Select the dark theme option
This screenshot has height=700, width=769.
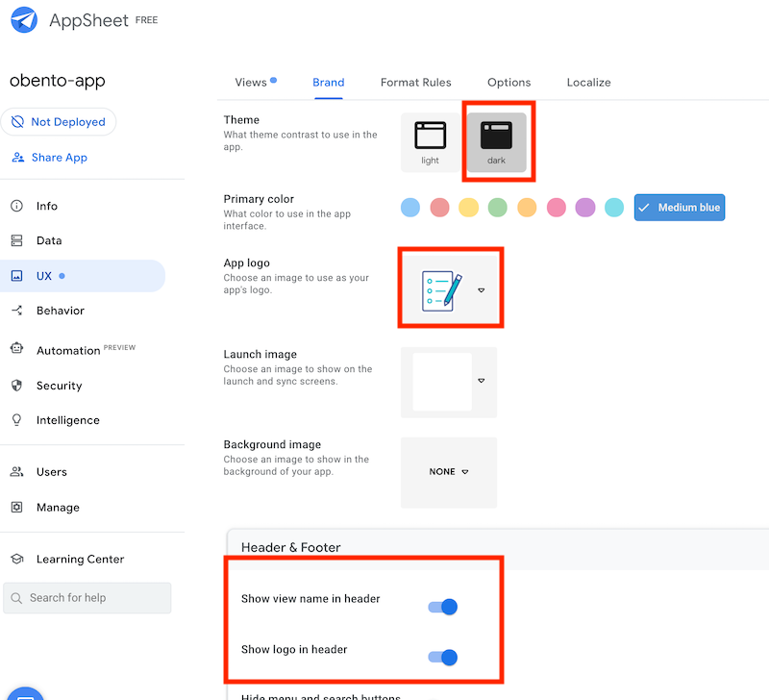(496, 142)
